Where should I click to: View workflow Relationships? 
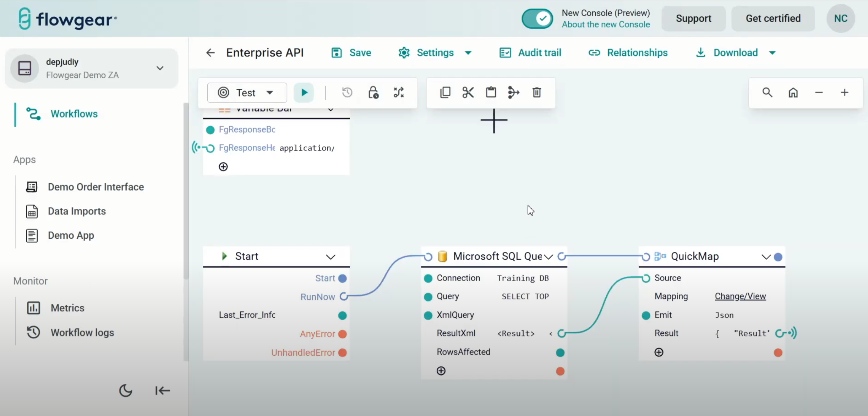[x=628, y=53]
